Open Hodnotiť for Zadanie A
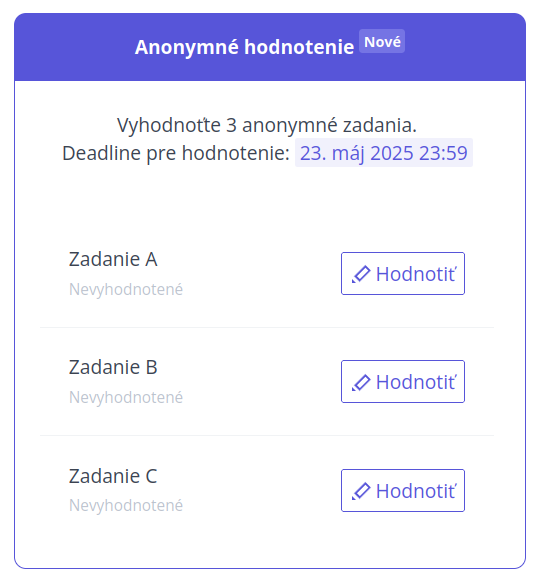539x579 pixels. tap(403, 274)
